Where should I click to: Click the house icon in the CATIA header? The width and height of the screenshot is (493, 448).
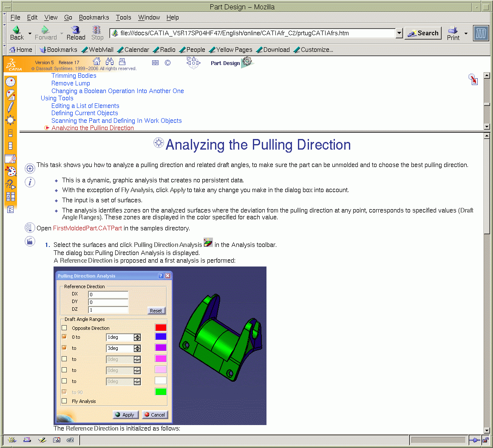(x=96, y=61)
